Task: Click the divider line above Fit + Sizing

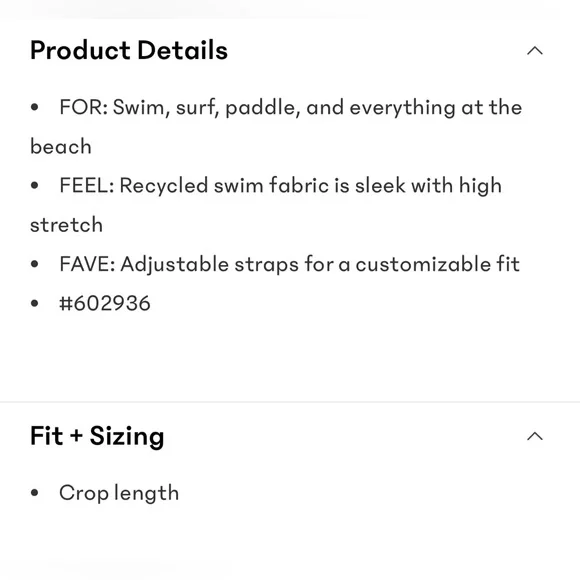Action: click(290, 402)
